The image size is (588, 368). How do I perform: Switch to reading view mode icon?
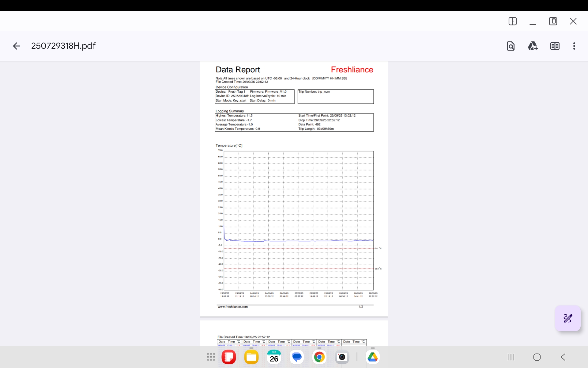pyautogui.click(x=555, y=46)
